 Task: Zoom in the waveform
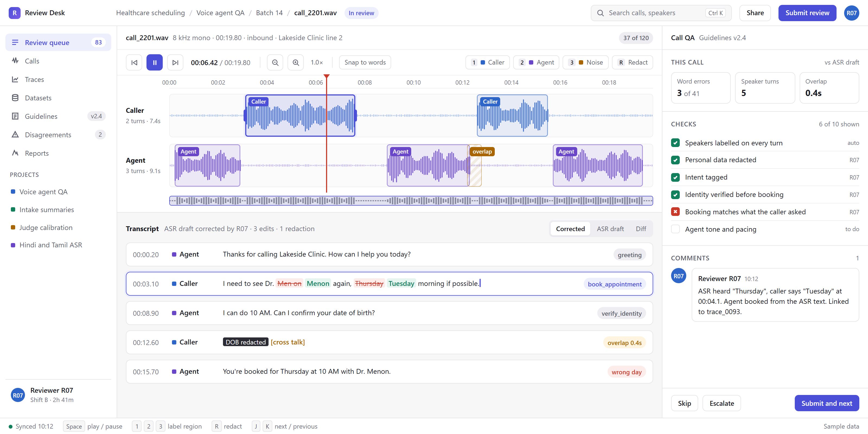click(x=296, y=62)
